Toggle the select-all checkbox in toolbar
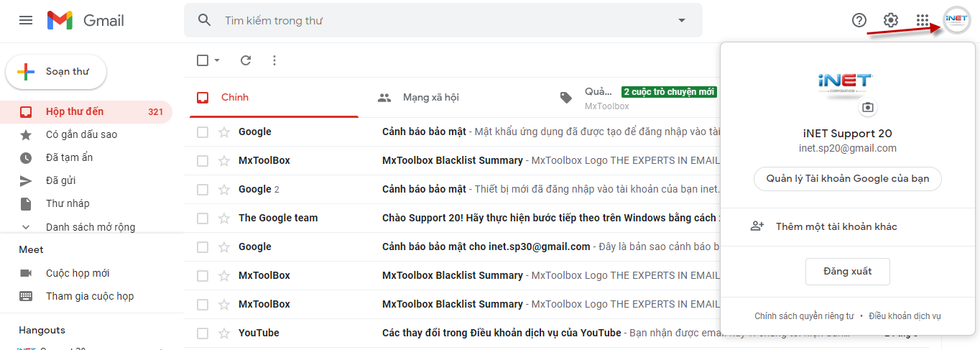Image resolution: width=980 pixels, height=350 pixels. [x=203, y=60]
